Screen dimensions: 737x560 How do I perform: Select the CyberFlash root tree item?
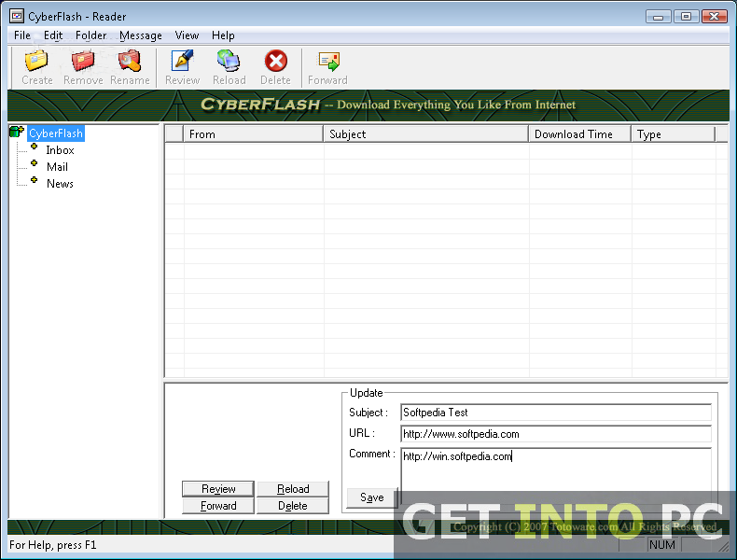[56, 133]
